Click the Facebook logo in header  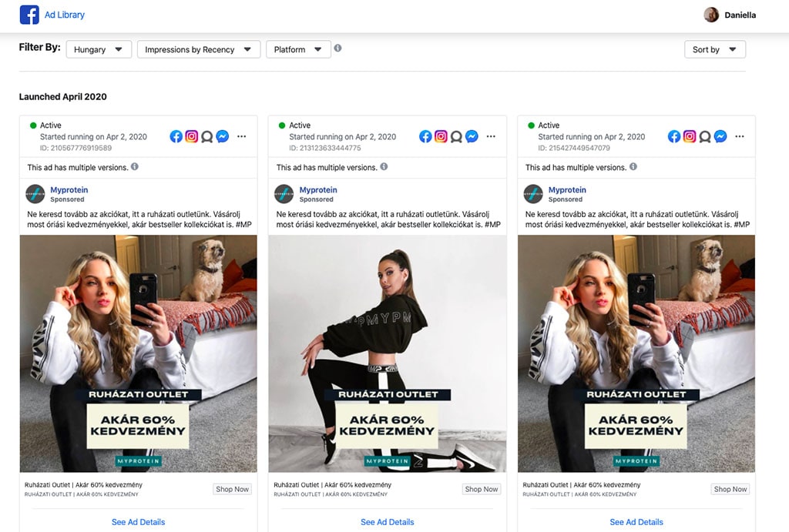[x=29, y=15]
